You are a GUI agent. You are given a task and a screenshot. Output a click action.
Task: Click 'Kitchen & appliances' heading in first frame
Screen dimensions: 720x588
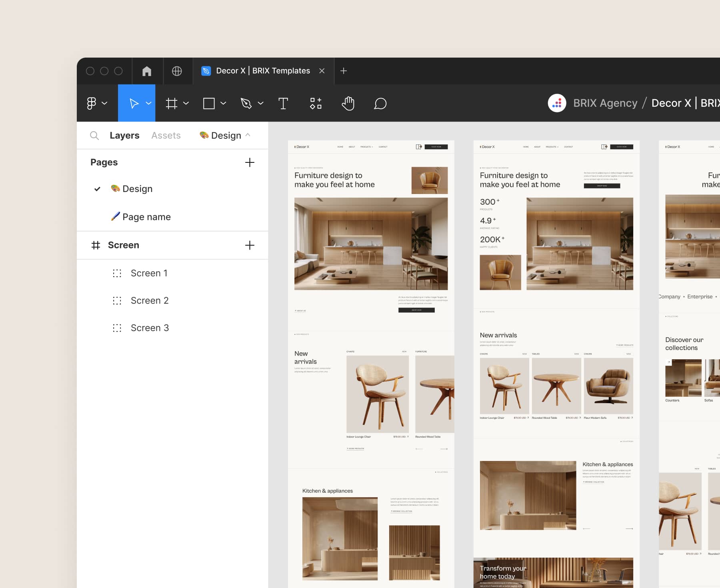tap(328, 491)
